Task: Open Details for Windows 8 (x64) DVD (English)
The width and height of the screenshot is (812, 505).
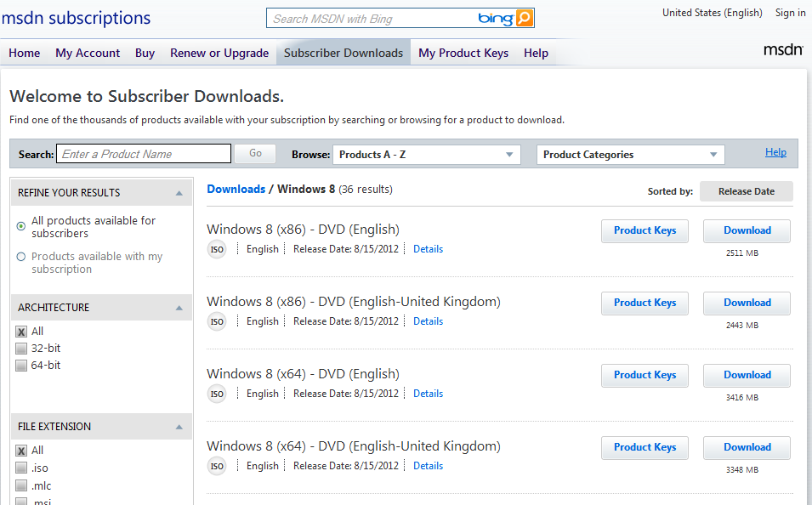Action: [x=429, y=394]
